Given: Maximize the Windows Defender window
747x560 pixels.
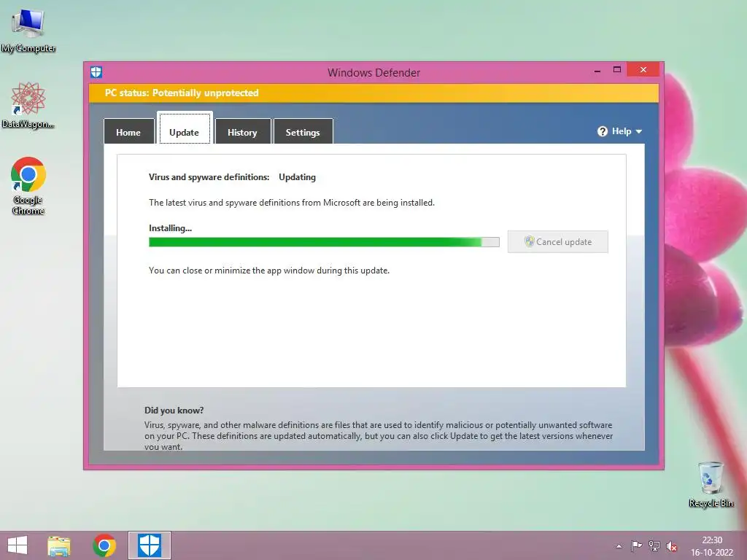Looking at the screenshot, I should coord(617,69).
